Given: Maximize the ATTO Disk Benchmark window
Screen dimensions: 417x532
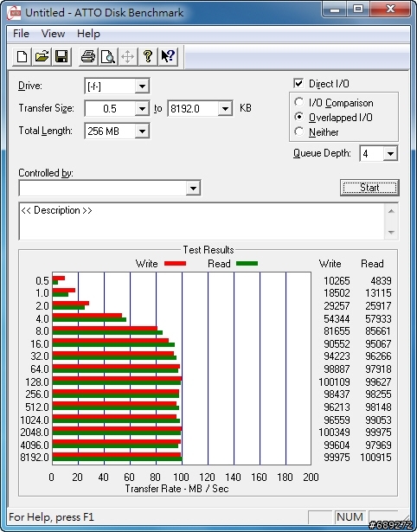Looking at the screenshot, I should coord(358,10).
